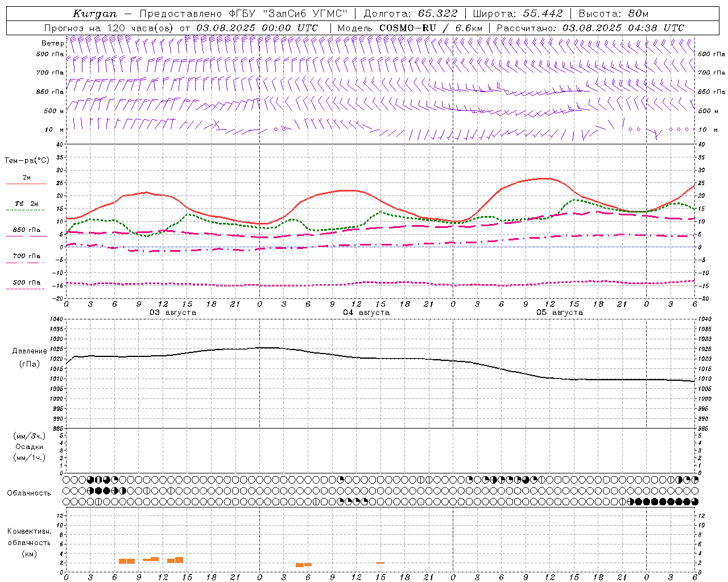Image resolution: width=728 pixels, height=582 pixels.
Task: Click the "10 м" wind level label on left
Action: click(55, 130)
